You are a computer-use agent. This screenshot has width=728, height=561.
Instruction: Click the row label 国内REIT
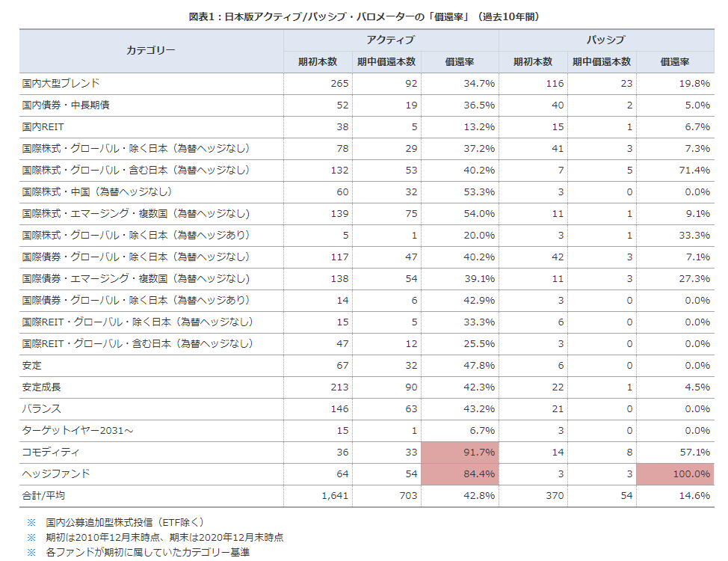click(x=43, y=127)
